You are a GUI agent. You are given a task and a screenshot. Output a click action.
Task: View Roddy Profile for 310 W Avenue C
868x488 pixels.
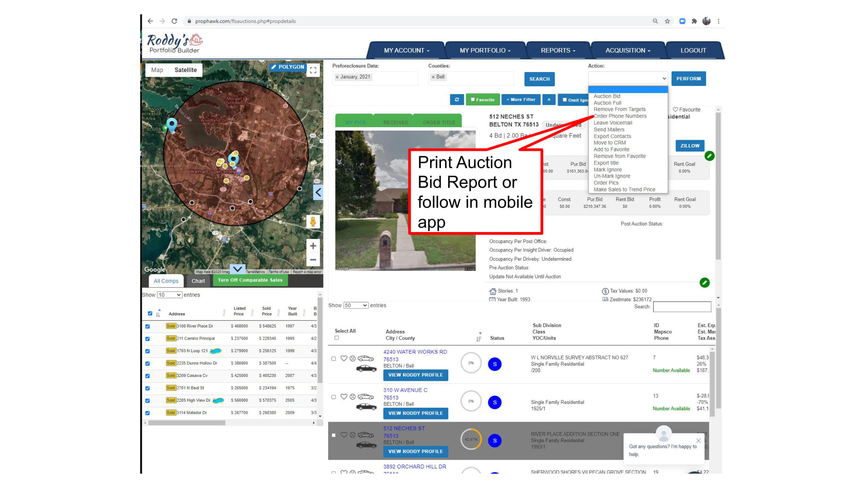point(415,413)
